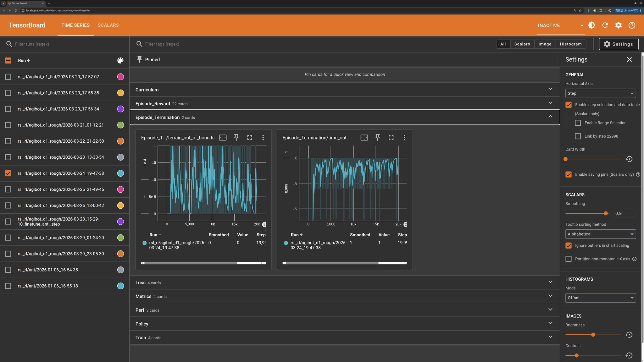Click the Chrome update available button
Screen dimensions: 644x362
(x=628, y=10)
